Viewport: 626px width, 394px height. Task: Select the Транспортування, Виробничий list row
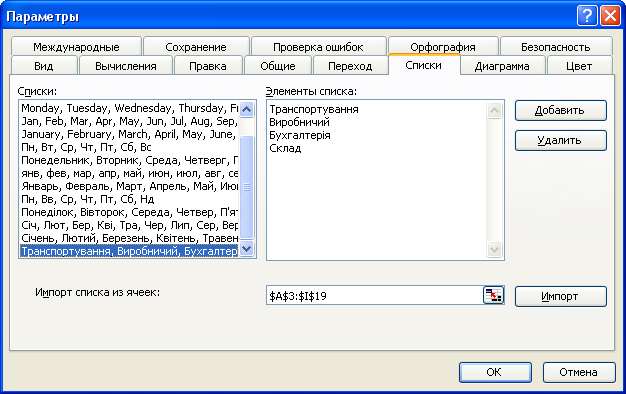pos(129,251)
